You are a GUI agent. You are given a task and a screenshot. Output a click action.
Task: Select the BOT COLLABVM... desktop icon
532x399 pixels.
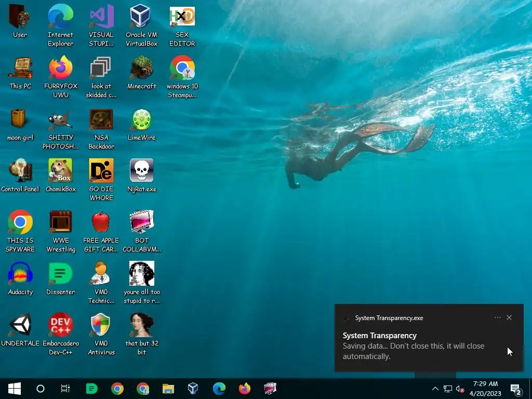[141, 231]
